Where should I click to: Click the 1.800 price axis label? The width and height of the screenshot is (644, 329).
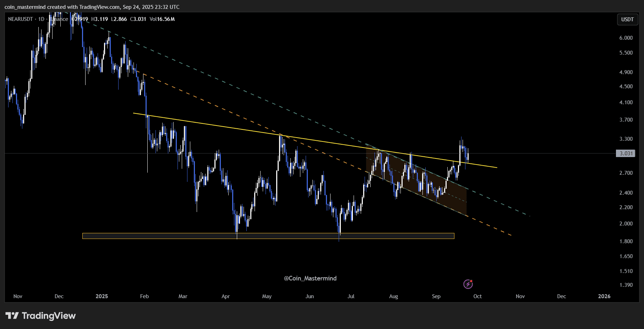626,241
